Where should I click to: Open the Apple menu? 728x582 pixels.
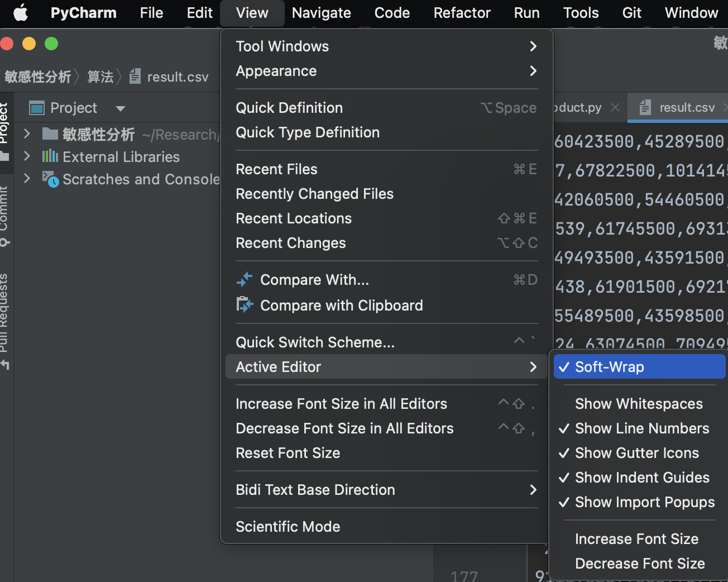tap(20, 12)
